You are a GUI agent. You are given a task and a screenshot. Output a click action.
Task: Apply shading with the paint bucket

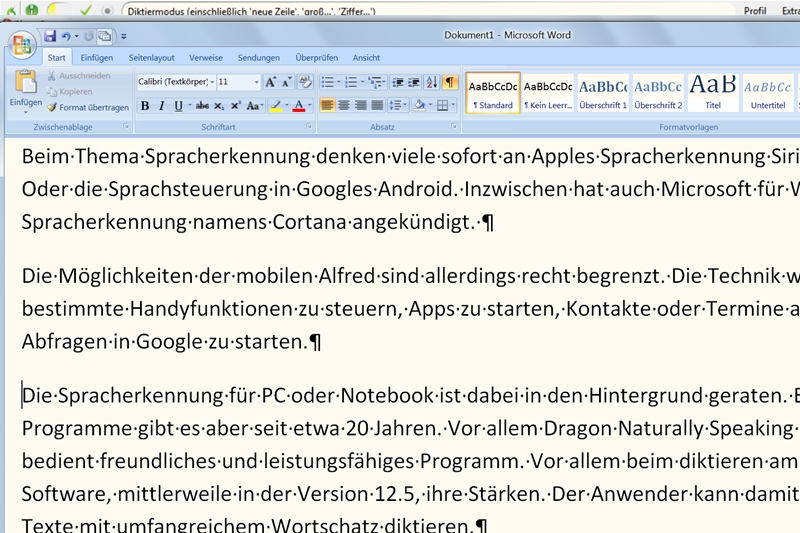click(x=419, y=106)
